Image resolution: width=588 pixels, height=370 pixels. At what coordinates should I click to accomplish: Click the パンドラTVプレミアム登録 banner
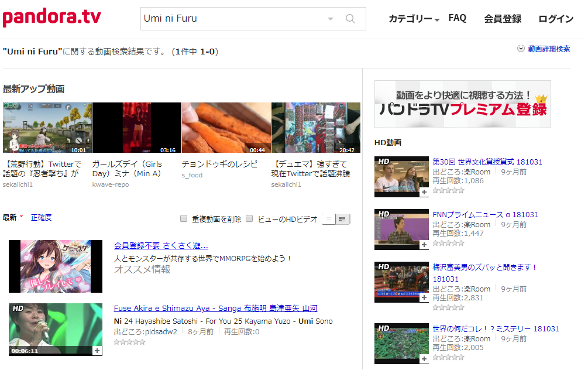[463, 104]
